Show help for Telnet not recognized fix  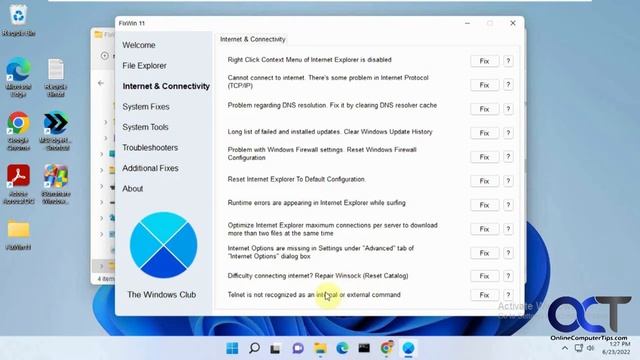[x=508, y=295]
